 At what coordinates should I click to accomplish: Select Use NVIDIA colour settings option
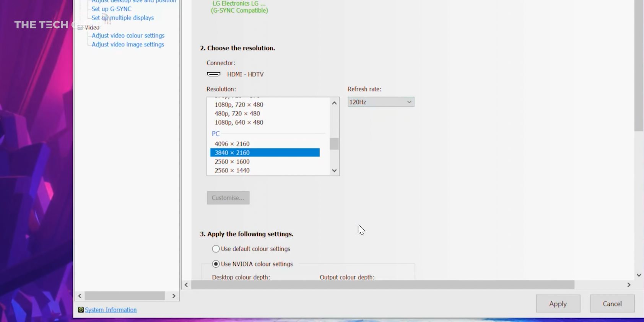point(216,264)
